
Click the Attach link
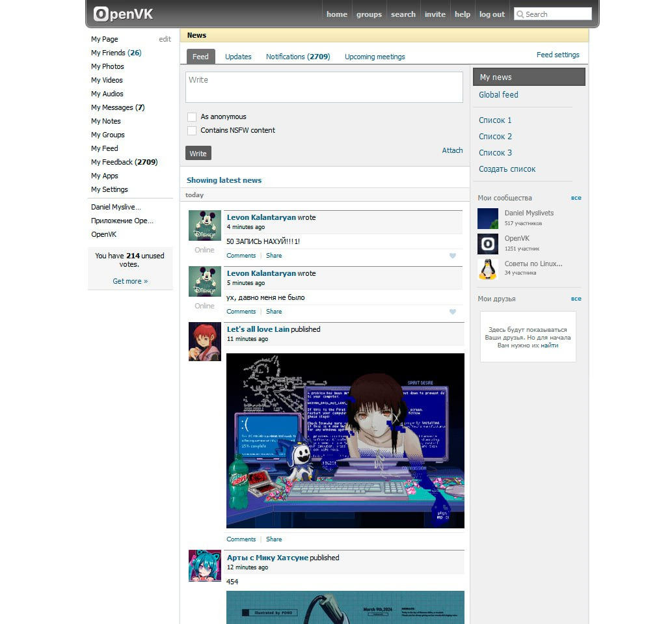[x=453, y=150]
